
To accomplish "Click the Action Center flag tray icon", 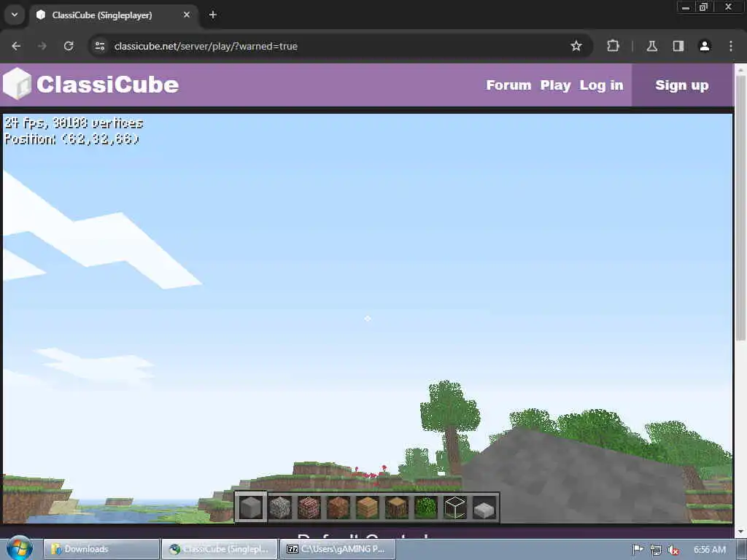I will (x=638, y=550).
